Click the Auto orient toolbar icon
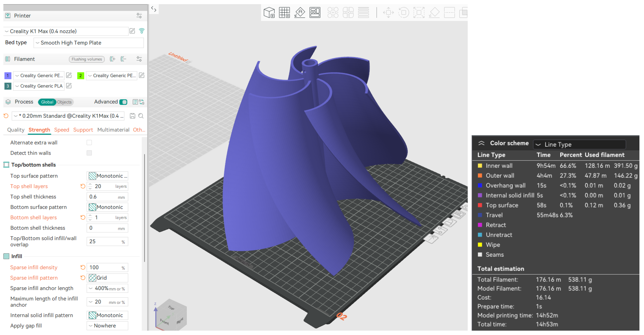 [x=300, y=12]
